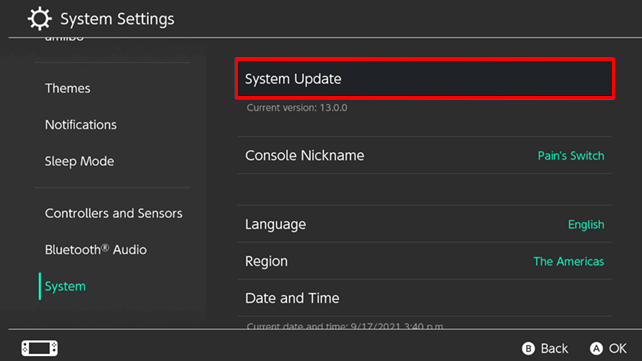Open Date and Time settings

tap(425, 298)
